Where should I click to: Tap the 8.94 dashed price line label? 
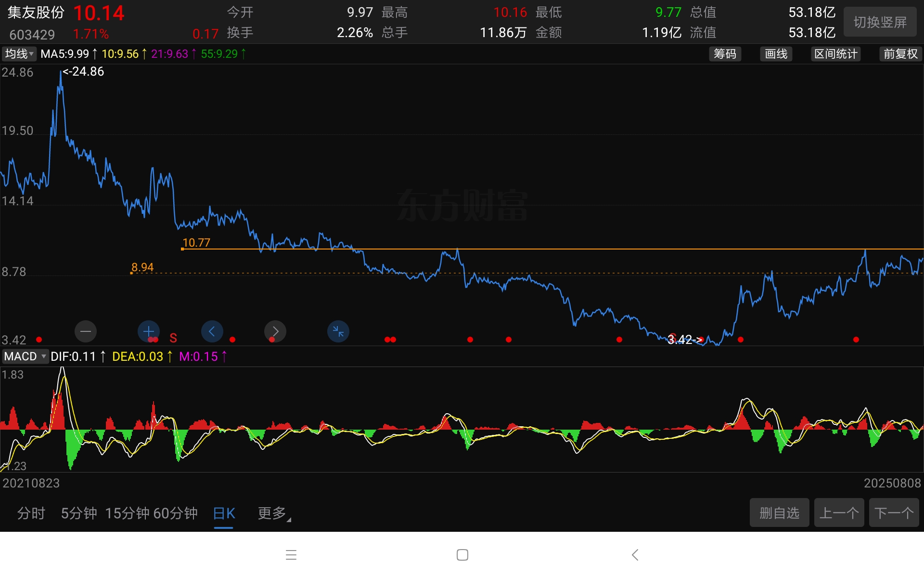[x=142, y=267]
